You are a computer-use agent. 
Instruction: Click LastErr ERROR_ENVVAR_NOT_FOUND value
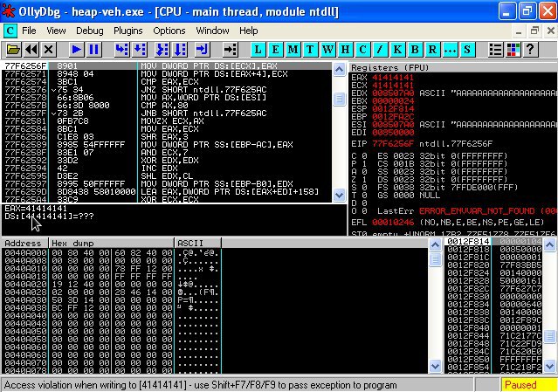(x=488, y=211)
